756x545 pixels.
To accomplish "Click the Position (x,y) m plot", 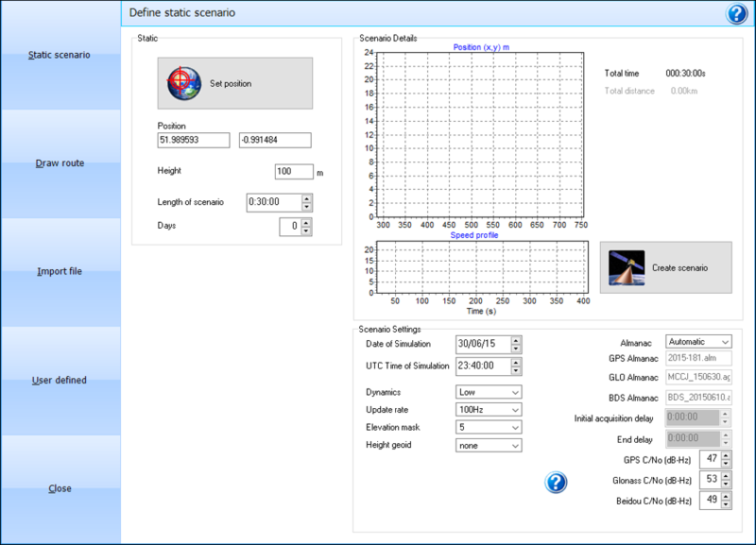I will [480, 135].
